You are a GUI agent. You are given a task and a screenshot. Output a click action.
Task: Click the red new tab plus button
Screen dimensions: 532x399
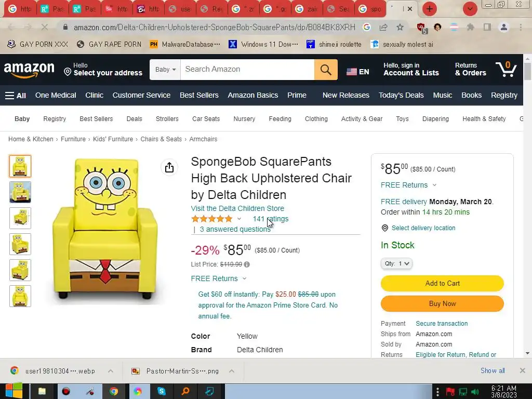coord(429,9)
